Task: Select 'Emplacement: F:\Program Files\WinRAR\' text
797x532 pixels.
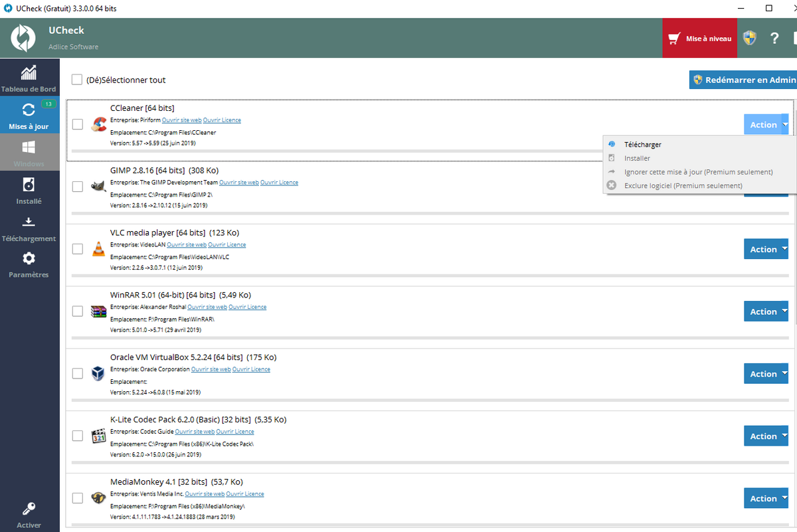Action: coord(162,319)
